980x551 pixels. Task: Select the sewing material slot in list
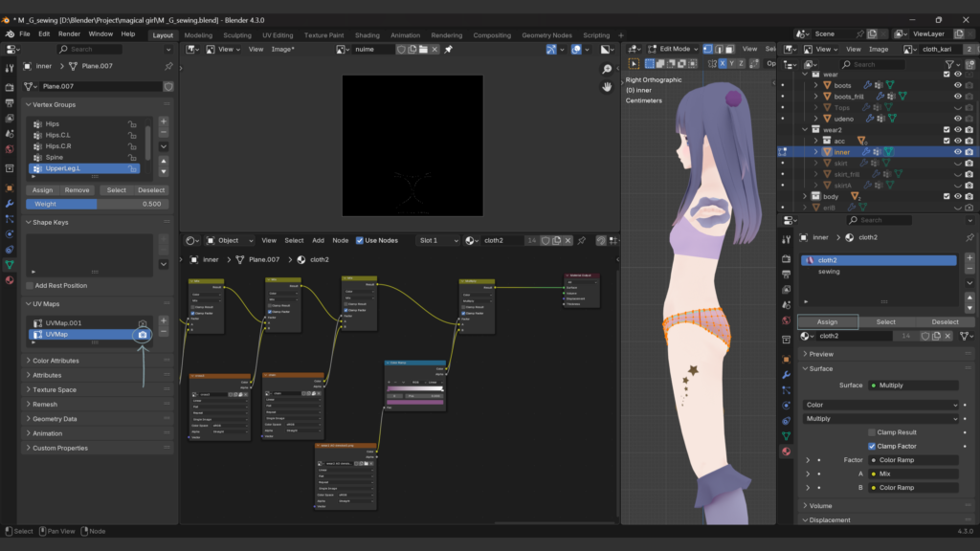point(829,272)
